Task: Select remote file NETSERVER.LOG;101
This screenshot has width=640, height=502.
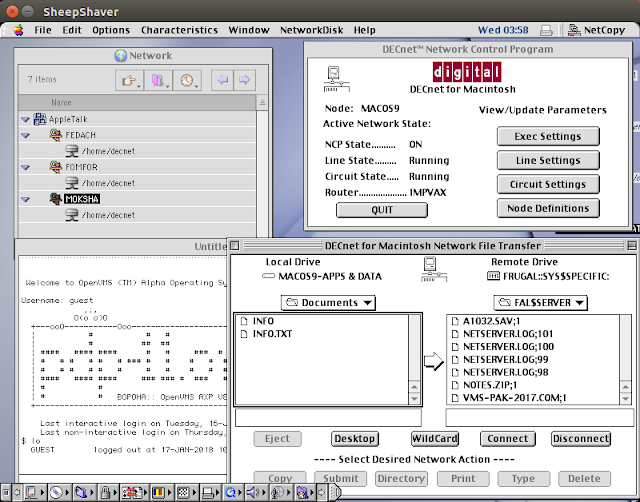Action: (508, 334)
